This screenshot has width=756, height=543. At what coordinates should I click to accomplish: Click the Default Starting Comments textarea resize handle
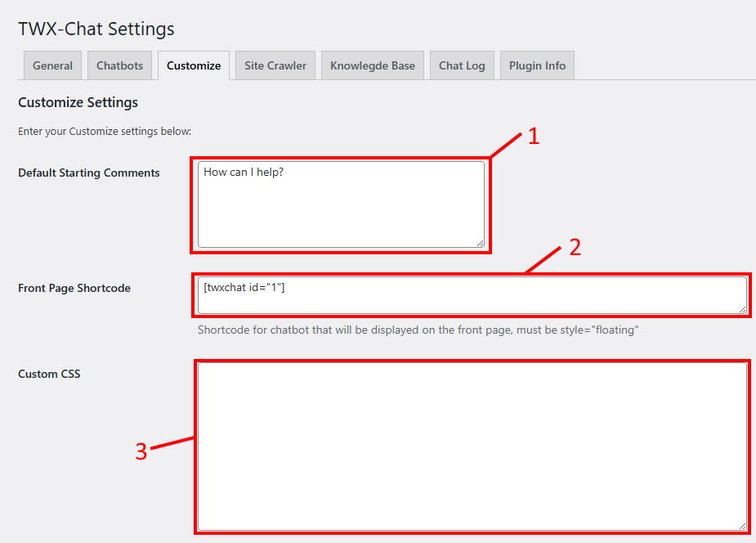pos(480,242)
